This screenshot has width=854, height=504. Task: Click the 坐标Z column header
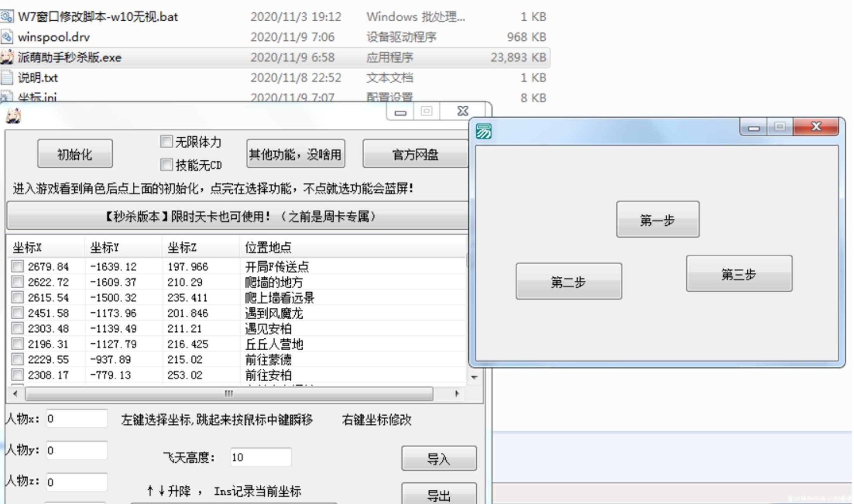201,247
